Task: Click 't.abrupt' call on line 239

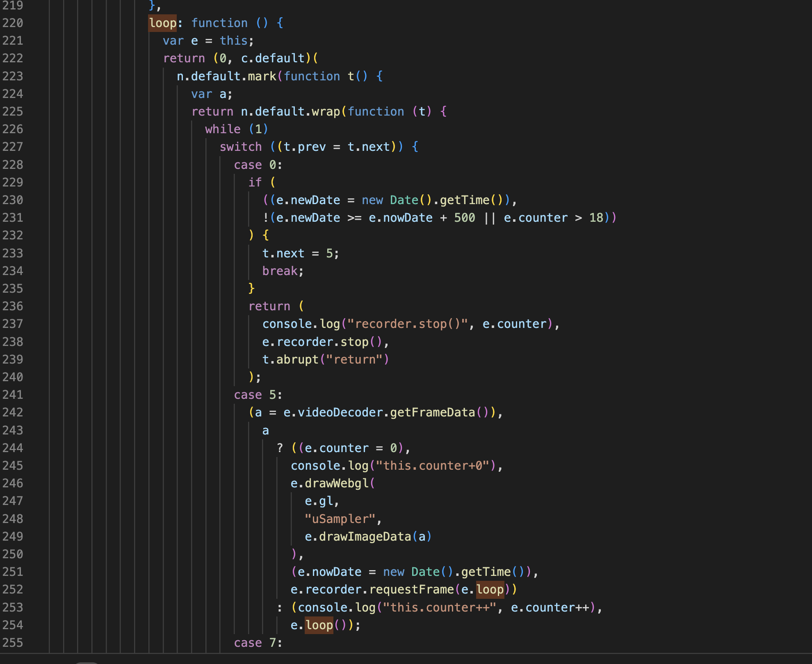Action: [x=290, y=359]
